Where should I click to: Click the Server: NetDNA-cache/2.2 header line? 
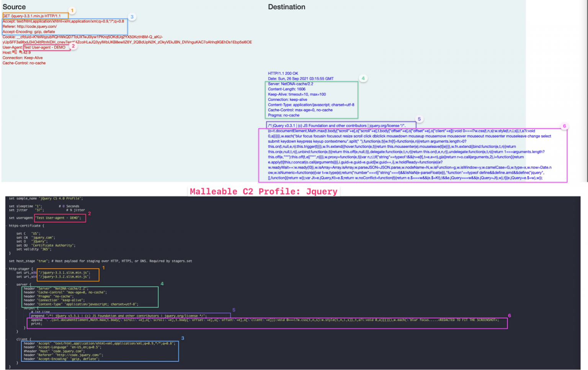(290, 83)
